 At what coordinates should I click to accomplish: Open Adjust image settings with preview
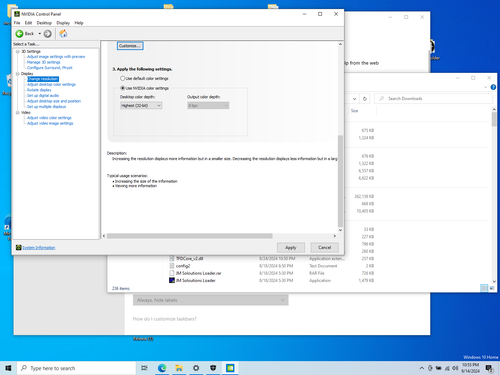(56, 57)
